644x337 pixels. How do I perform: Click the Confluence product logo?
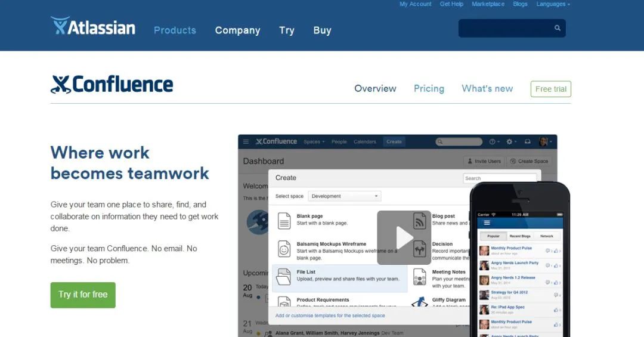click(x=112, y=85)
